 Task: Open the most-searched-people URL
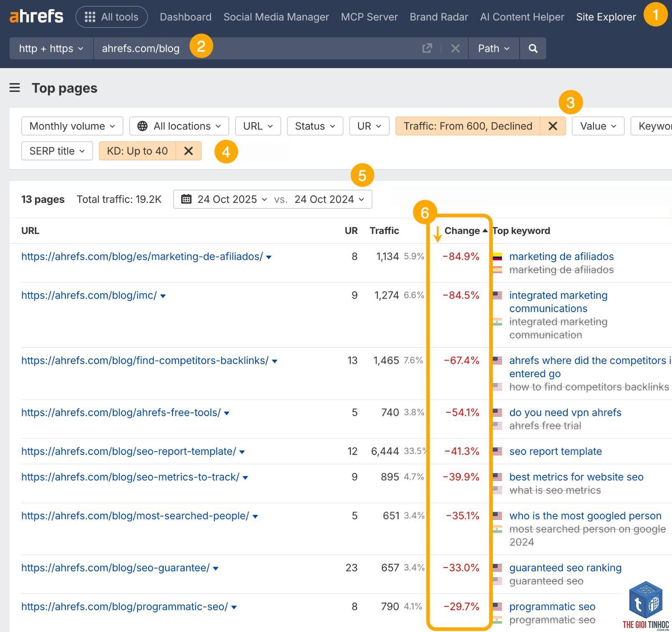coord(135,516)
